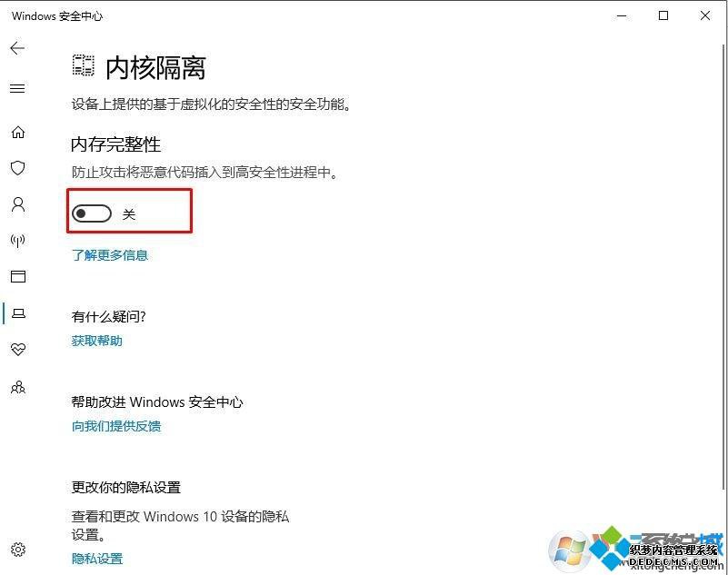
Task: Open Device performance & health heart icon
Action: coord(18,349)
